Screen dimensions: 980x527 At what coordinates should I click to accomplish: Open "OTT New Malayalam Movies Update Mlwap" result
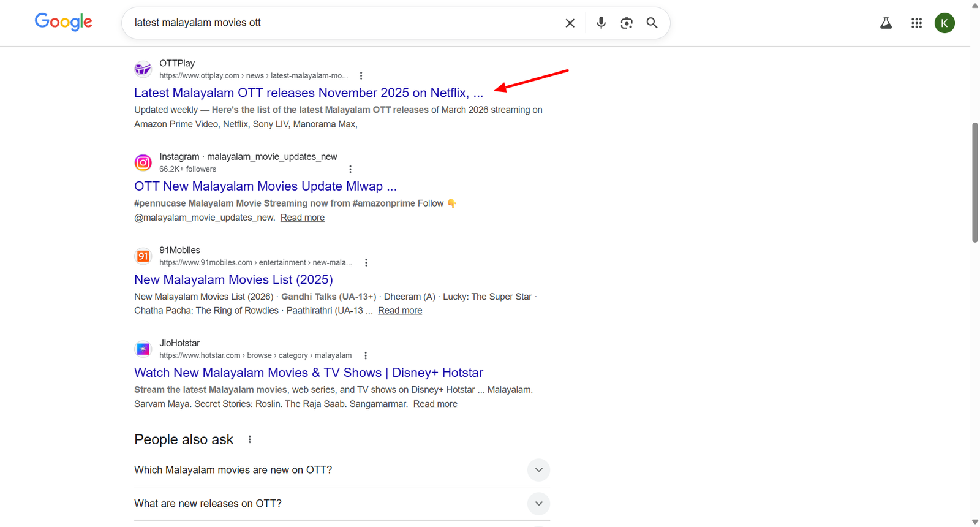click(x=265, y=186)
